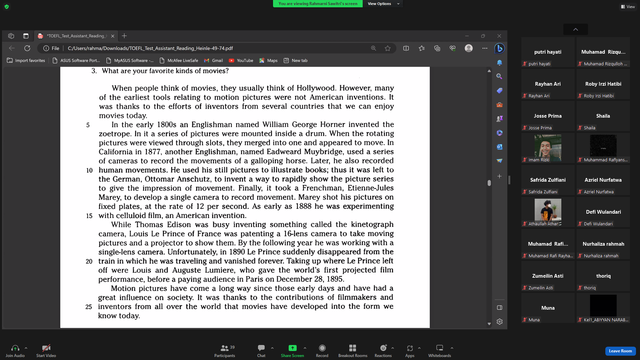
Task: Open sidebar settings gear icon
Action: click(499, 322)
